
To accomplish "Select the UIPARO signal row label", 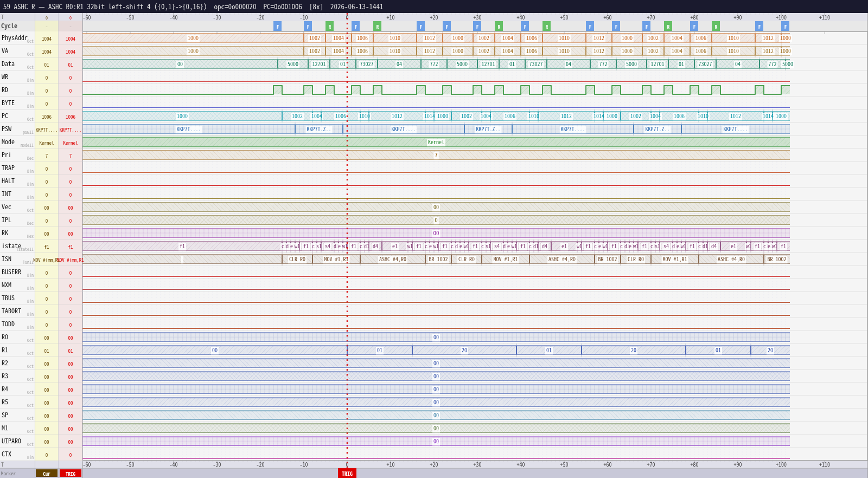I will pyautogui.click(x=11, y=441).
